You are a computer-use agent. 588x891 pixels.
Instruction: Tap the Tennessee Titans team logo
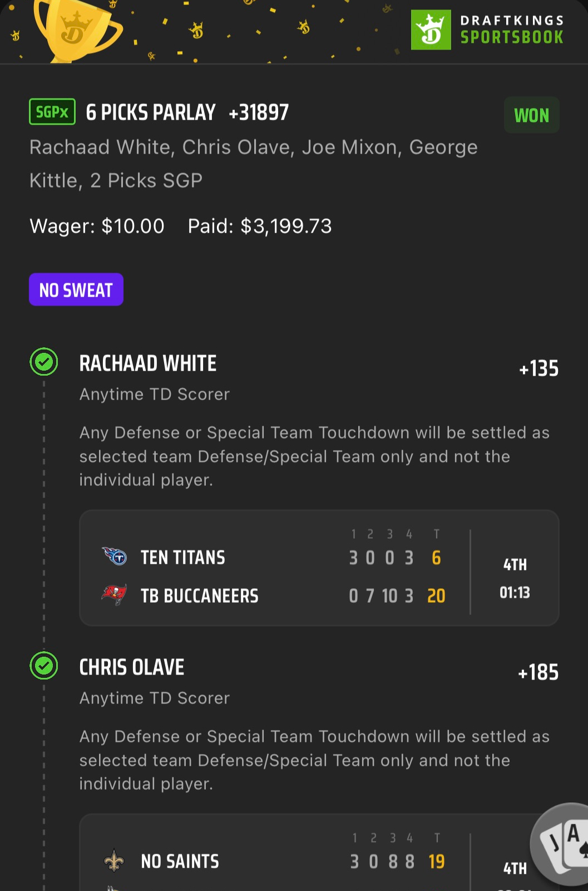tap(115, 556)
